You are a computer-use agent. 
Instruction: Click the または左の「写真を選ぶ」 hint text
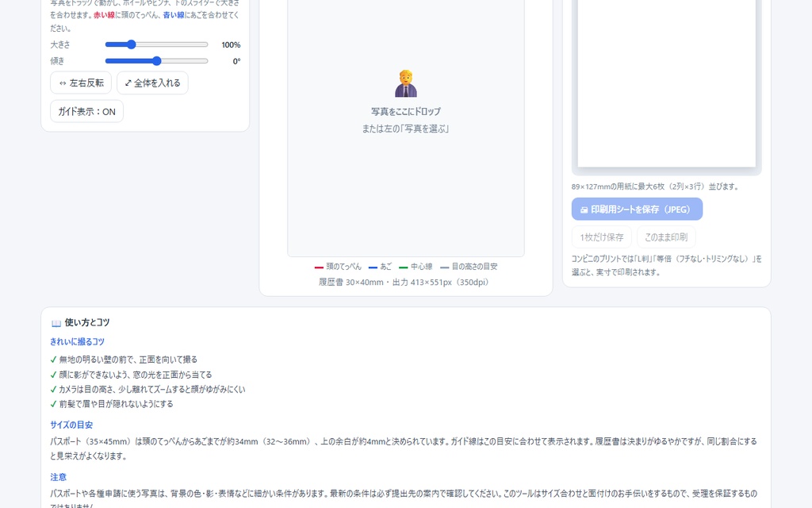pyautogui.click(x=405, y=129)
